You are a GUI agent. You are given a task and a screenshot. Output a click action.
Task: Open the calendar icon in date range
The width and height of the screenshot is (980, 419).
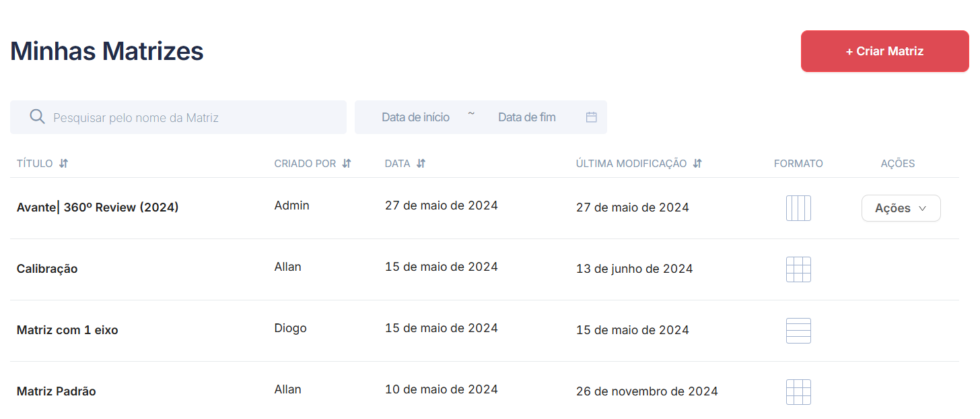pos(592,117)
